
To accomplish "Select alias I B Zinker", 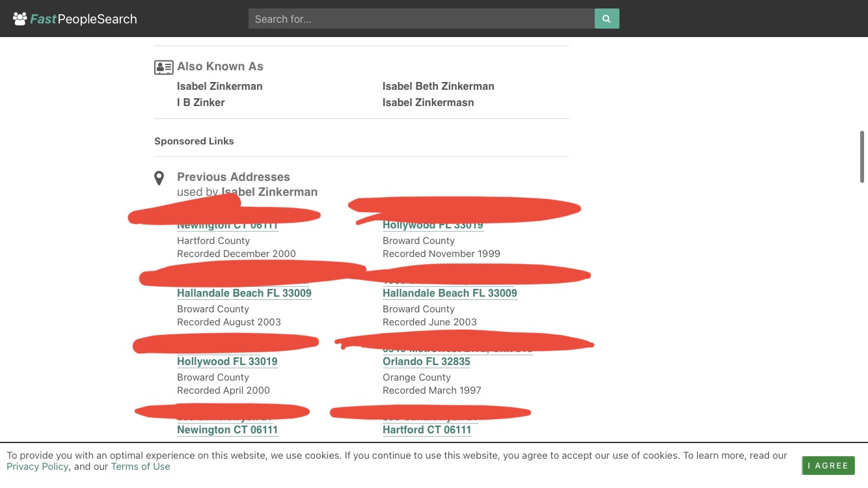I will [201, 102].
